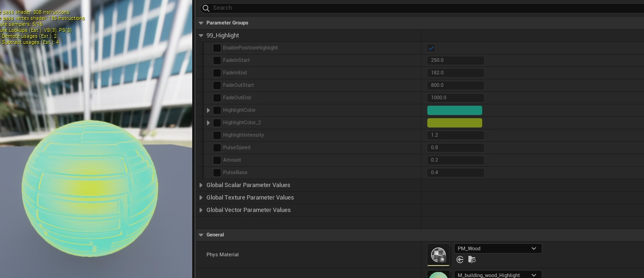Enable override checkbox for HighlightColor_2
644x278 pixels.
point(217,123)
